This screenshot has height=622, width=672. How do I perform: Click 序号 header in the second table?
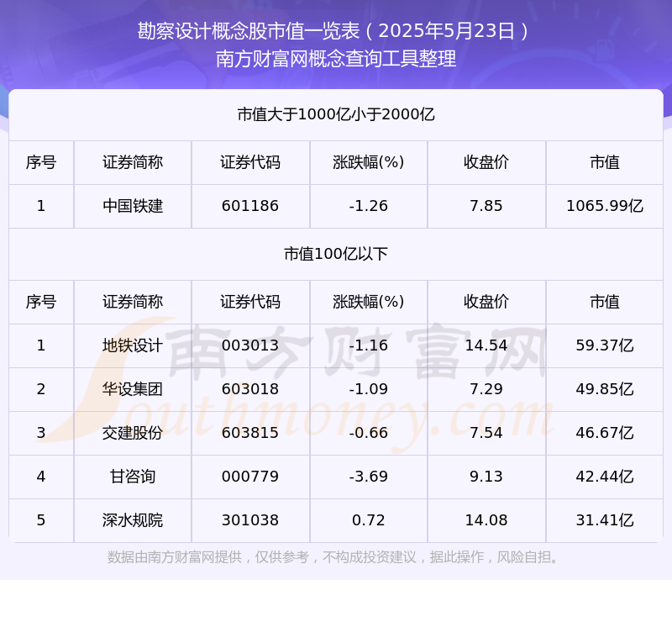(x=41, y=302)
